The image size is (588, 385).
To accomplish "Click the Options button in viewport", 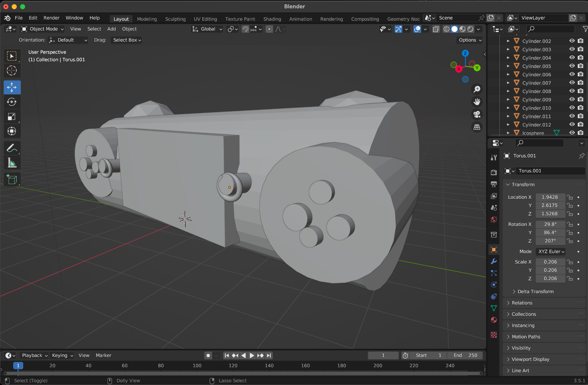I will 470,40.
